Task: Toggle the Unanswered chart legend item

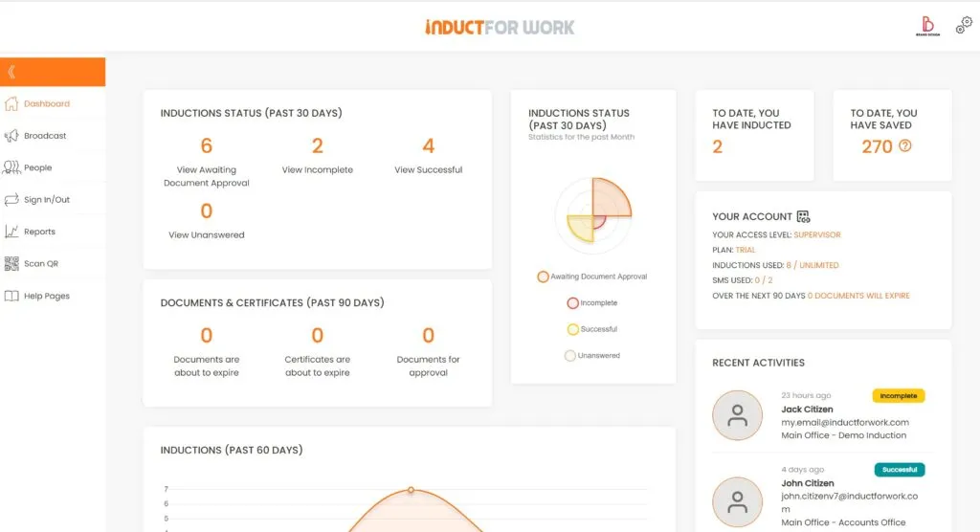Action: [x=592, y=355]
